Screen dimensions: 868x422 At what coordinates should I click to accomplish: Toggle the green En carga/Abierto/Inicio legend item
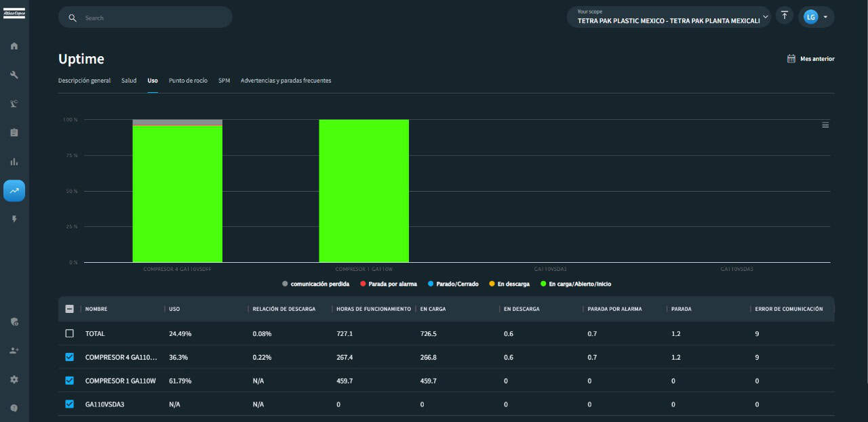click(x=576, y=284)
